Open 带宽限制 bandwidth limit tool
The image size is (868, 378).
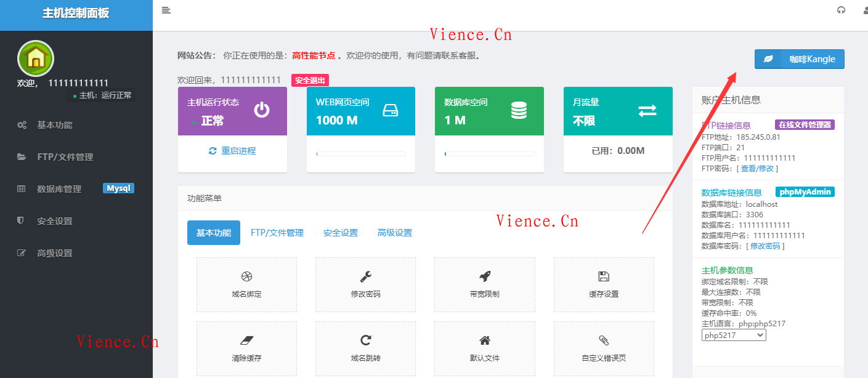pos(485,284)
